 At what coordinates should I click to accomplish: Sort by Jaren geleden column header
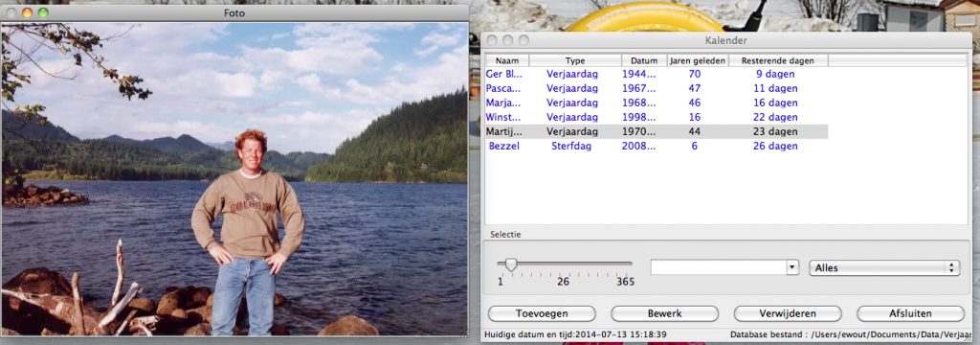pos(698,60)
